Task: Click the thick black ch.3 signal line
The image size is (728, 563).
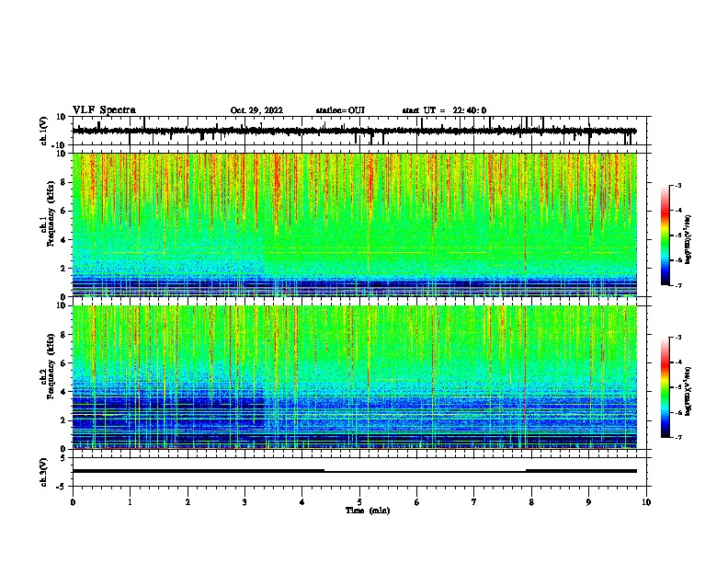Action: [x=355, y=471]
